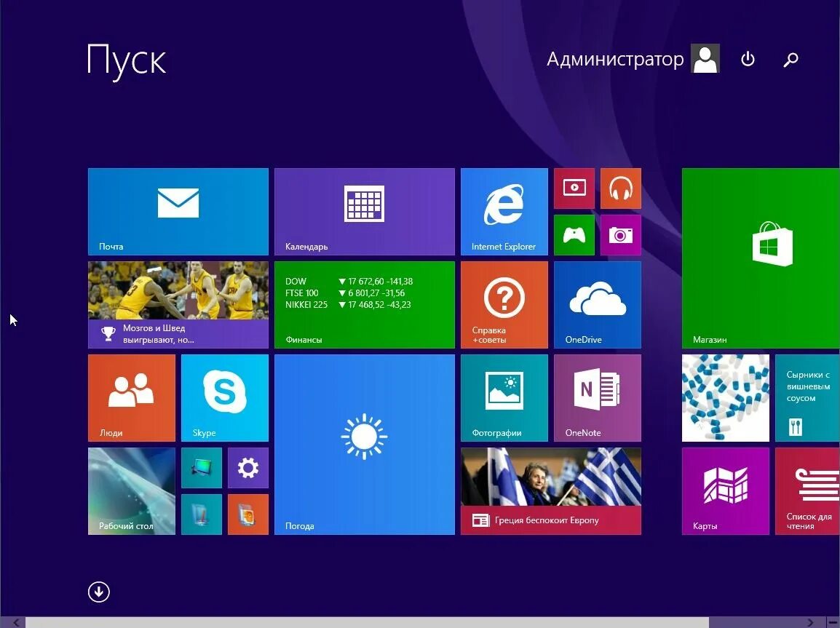Open news tile Греция беспокоит Европу
Screen dimensions: 840x628
(551, 491)
